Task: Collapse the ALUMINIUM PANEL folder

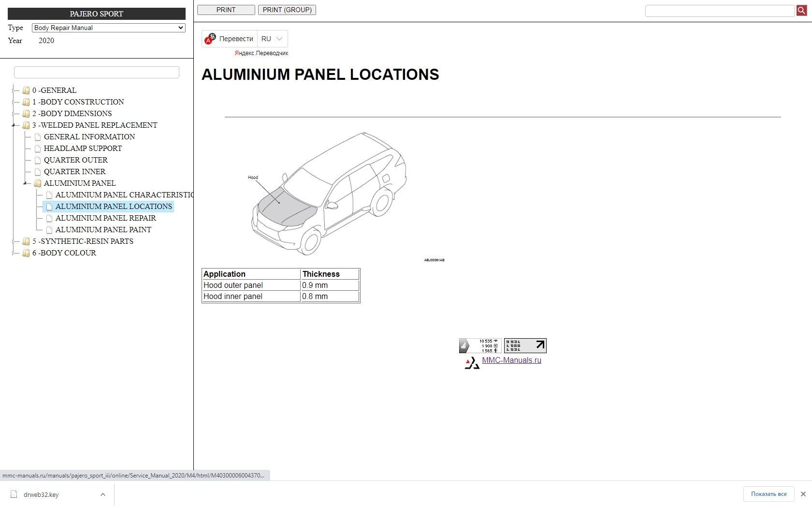Action: point(26,183)
